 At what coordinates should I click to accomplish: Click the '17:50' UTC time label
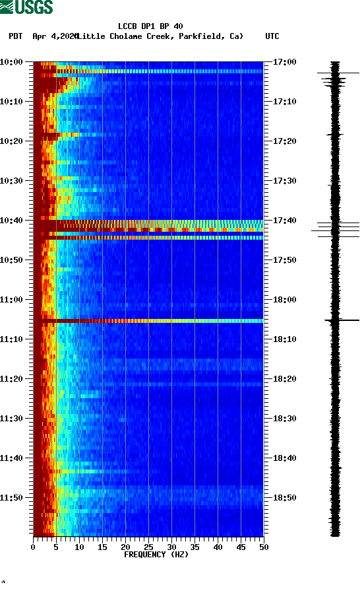[x=284, y=260]
